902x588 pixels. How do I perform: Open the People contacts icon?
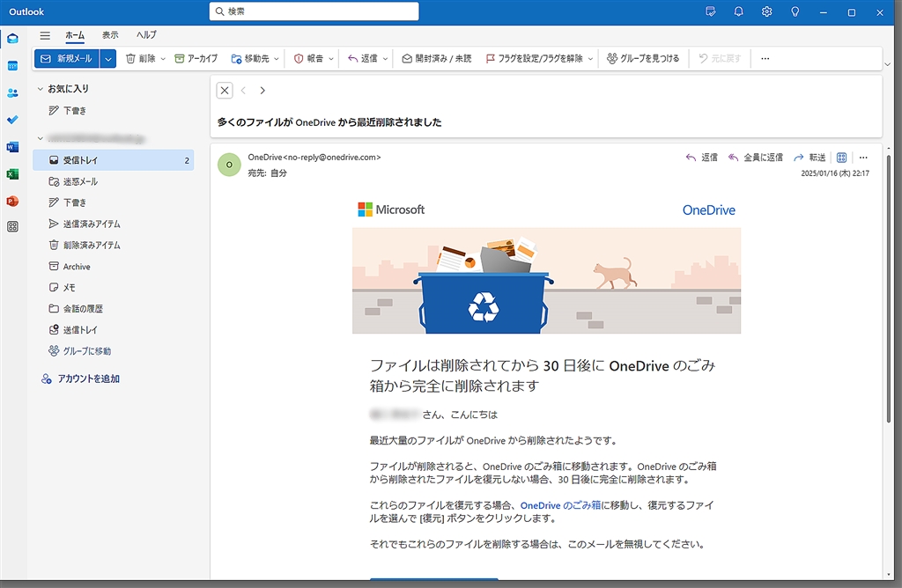pos(12,93)
